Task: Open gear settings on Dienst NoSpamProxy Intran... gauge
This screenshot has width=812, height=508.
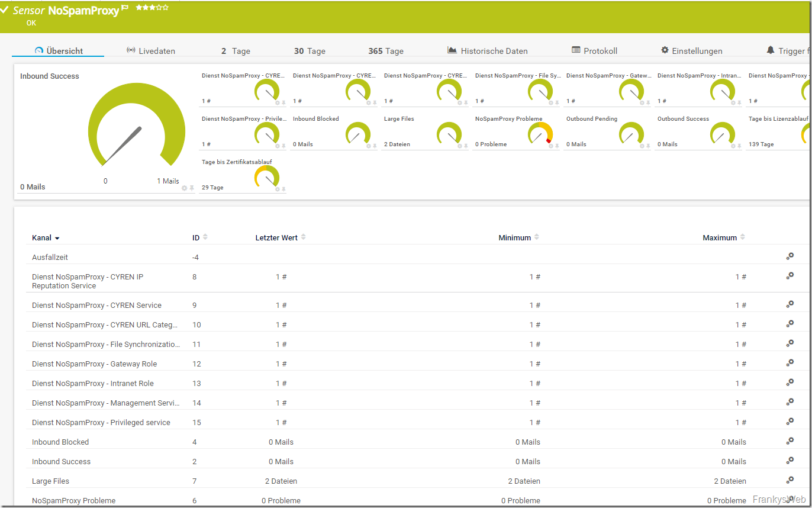Action: tap(733, 102)
